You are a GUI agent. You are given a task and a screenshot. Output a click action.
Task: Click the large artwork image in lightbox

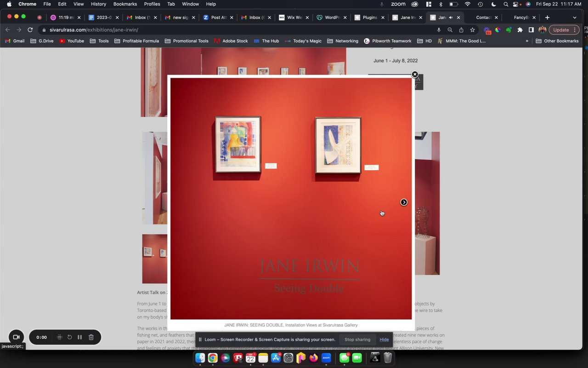(291, 199)
